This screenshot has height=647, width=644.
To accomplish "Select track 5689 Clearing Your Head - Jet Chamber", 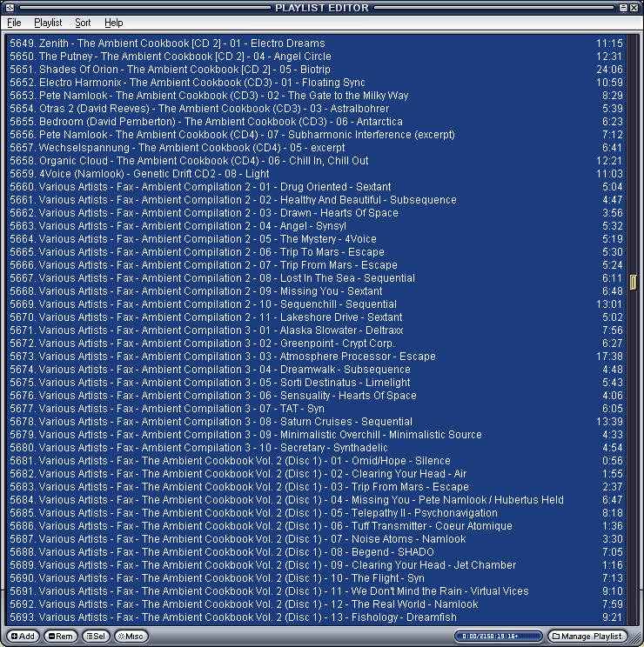I will [316, 565].
